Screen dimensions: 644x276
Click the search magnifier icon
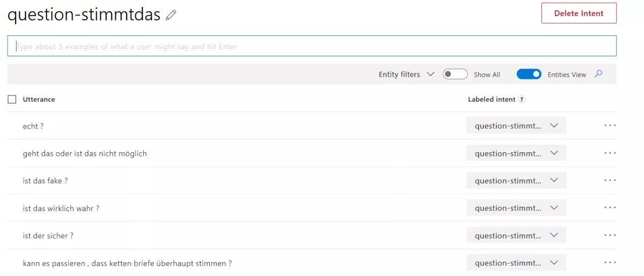(598, 74)
